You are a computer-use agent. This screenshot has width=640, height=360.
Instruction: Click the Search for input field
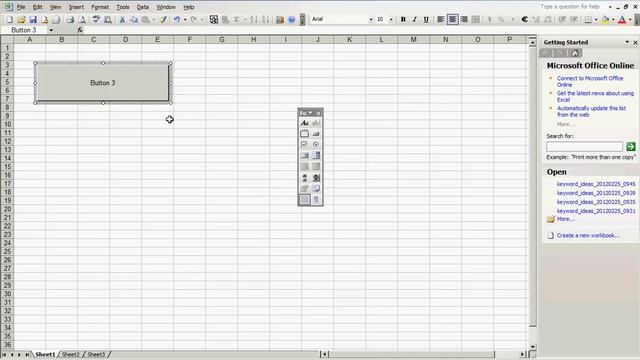point(584,147)
